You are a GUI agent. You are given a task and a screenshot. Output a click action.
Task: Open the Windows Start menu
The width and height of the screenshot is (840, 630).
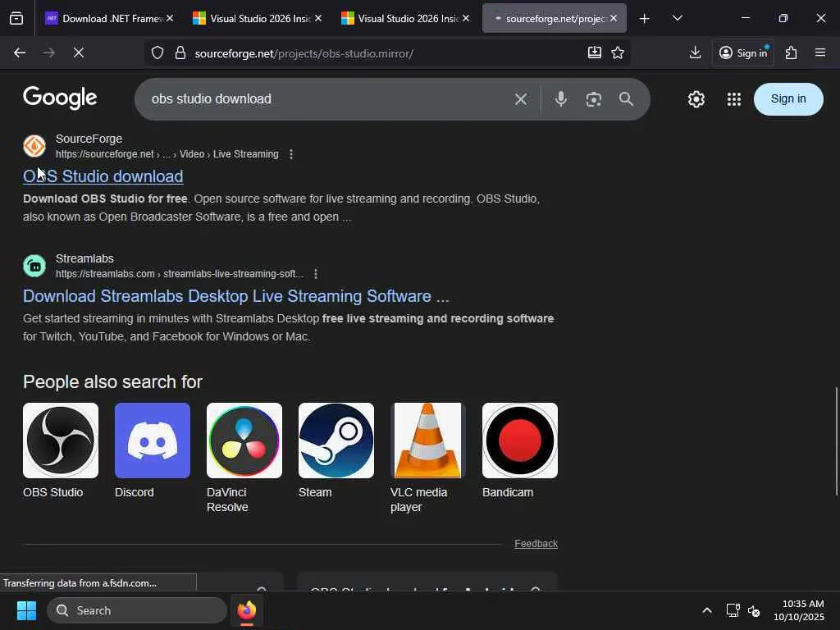click(26, 610)
